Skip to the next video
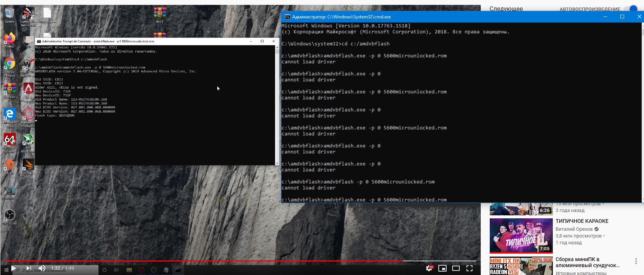The height and width of the screenshot is (275, 644). pyautogui.click(x=29, y=268)
